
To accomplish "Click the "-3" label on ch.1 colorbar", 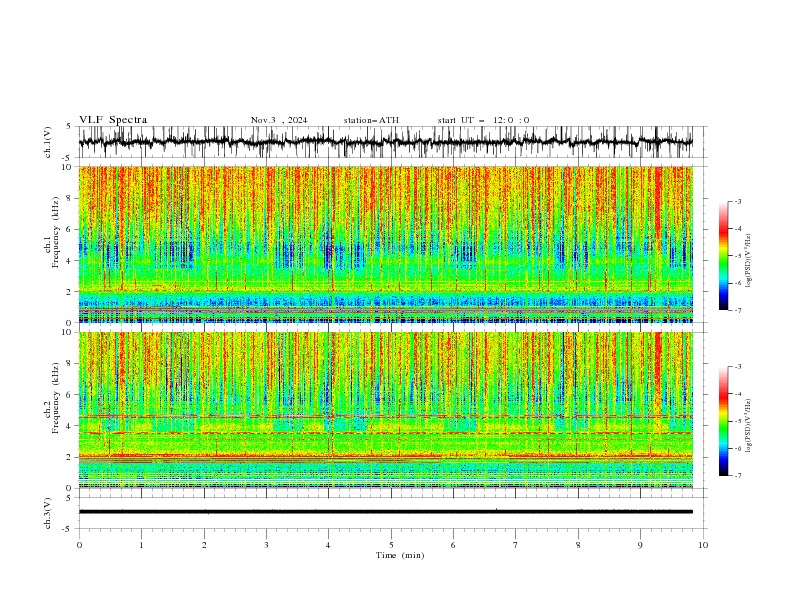I will click(x=738, y=201).
